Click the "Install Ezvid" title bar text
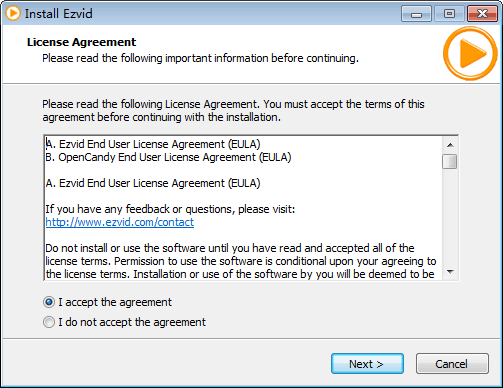 click(59, 14)
